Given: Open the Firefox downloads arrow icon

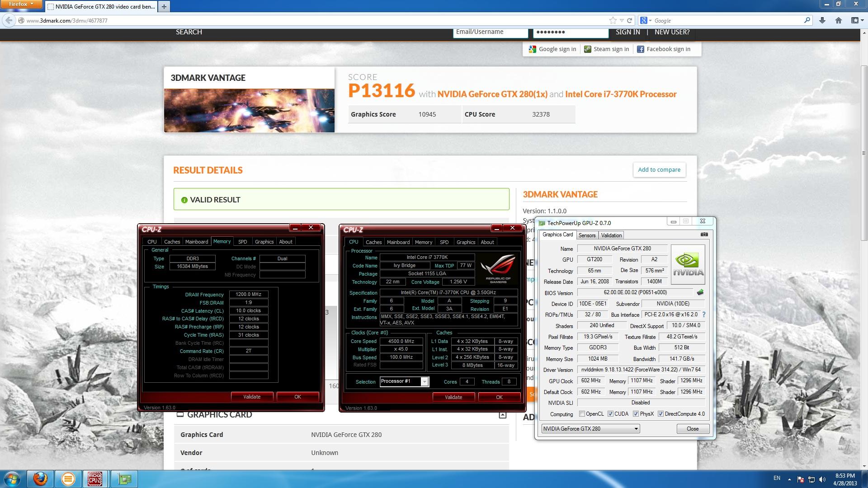Looking at the screenshot, I should (x=822, y=20).
